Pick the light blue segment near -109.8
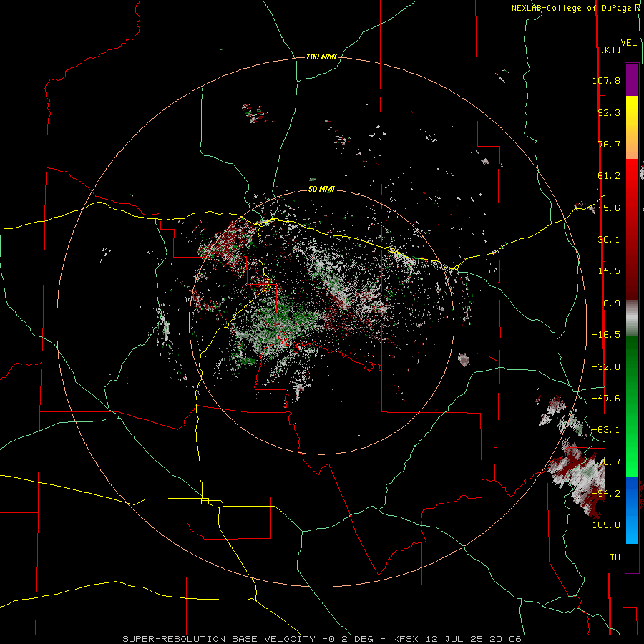 632,530
